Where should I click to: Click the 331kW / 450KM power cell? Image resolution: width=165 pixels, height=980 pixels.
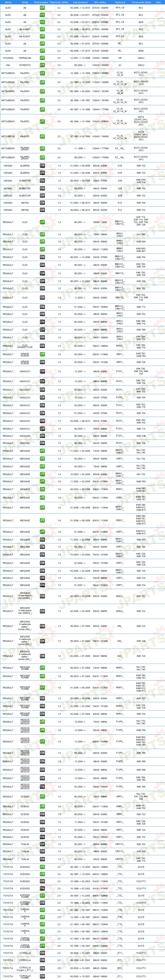coord(100,51)
